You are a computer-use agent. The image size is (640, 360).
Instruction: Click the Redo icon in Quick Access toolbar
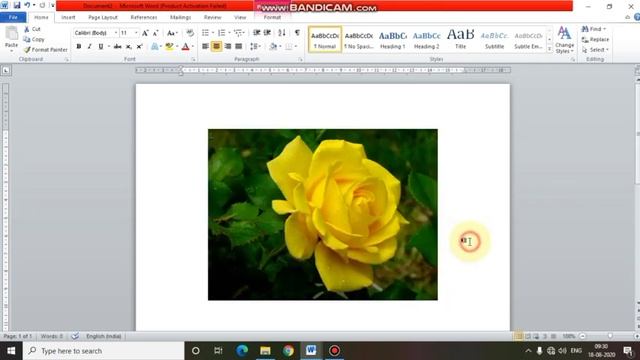pos(42,5)
